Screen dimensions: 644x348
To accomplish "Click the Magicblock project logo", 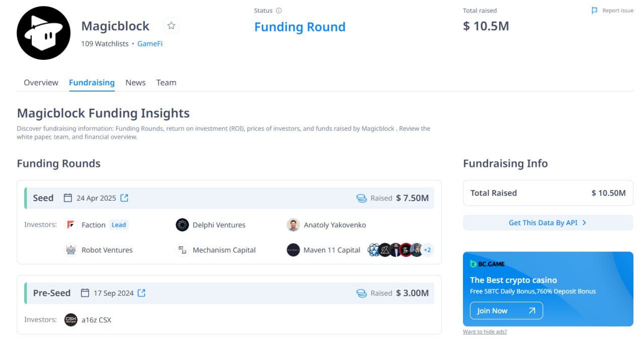I will (44, 33).
